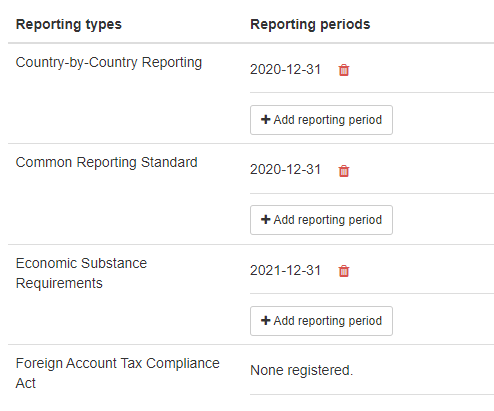Add reporting period for Common Reporting Standard
Screen dimensions: 494x411
click(321, 220)
